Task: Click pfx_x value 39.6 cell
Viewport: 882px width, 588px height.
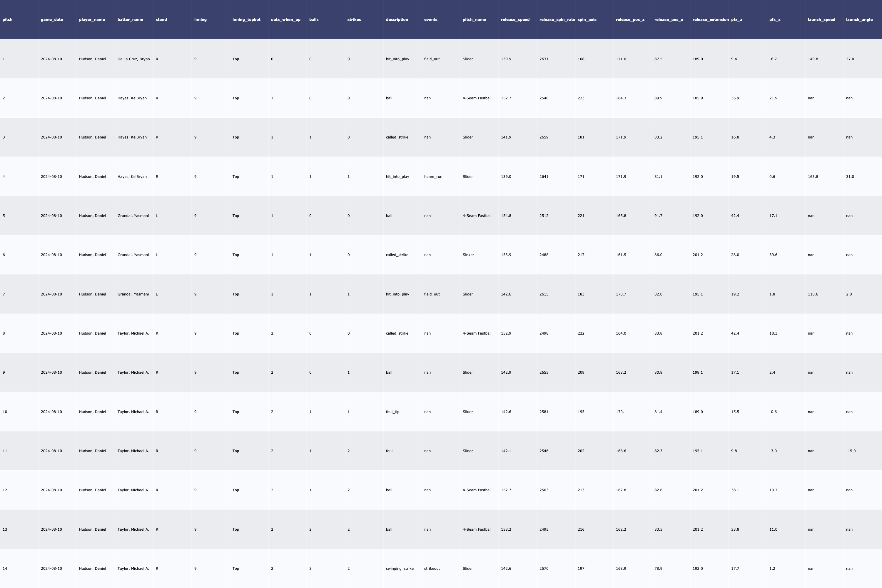Action: (x=773, y=255)
